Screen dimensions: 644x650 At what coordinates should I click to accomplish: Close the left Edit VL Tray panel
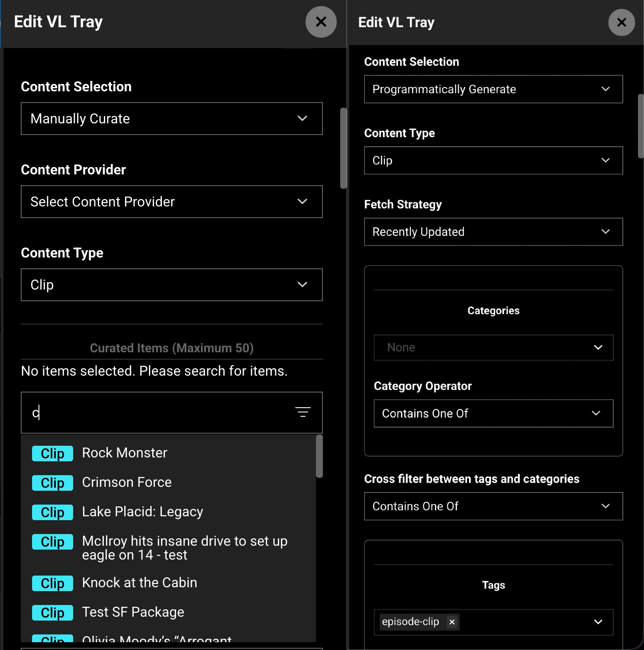point(321,22)
